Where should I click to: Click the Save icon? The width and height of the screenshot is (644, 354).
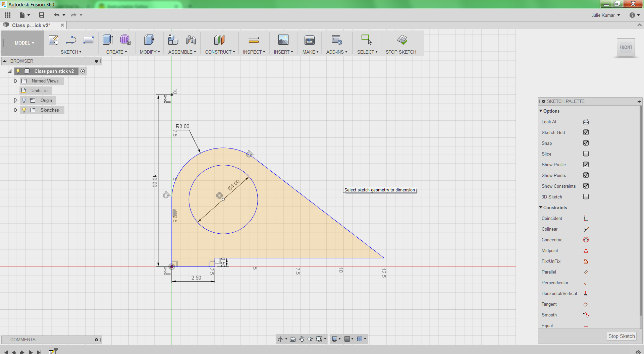click(x=42, y=15)
